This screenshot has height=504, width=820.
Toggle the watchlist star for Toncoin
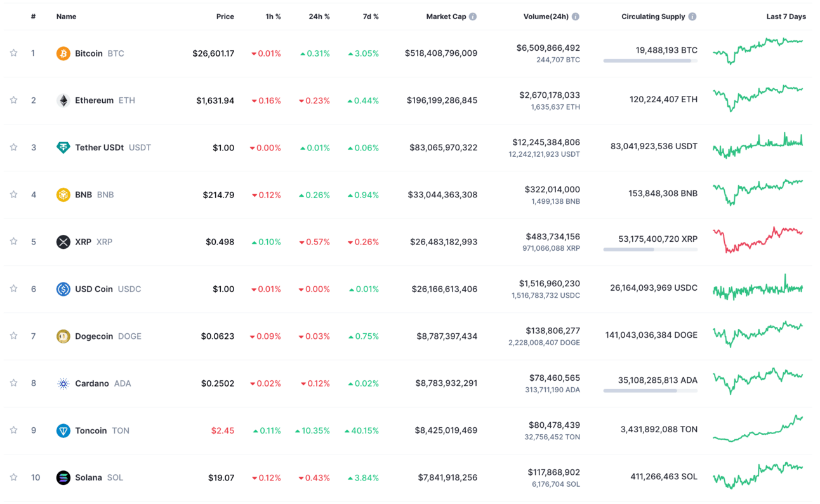13,430
